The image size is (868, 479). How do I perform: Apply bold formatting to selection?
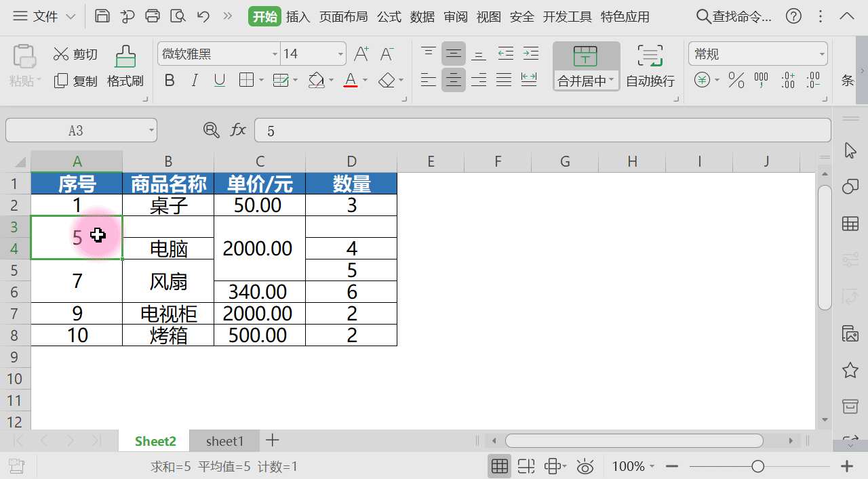click(169, 80)
